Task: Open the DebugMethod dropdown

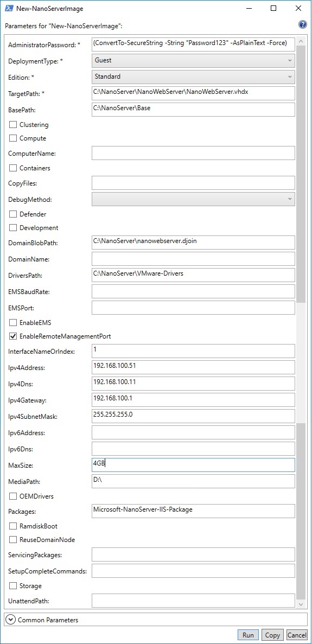Action: point(193,199)
